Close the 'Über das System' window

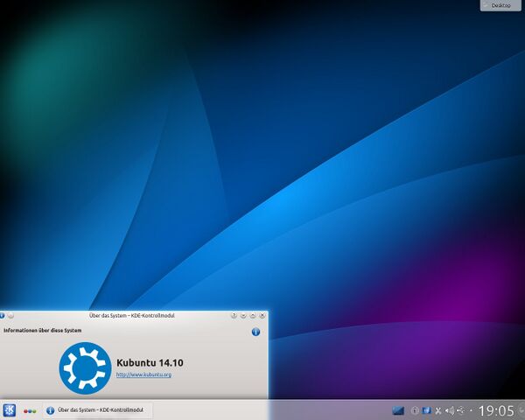click(x=262, y=315)
